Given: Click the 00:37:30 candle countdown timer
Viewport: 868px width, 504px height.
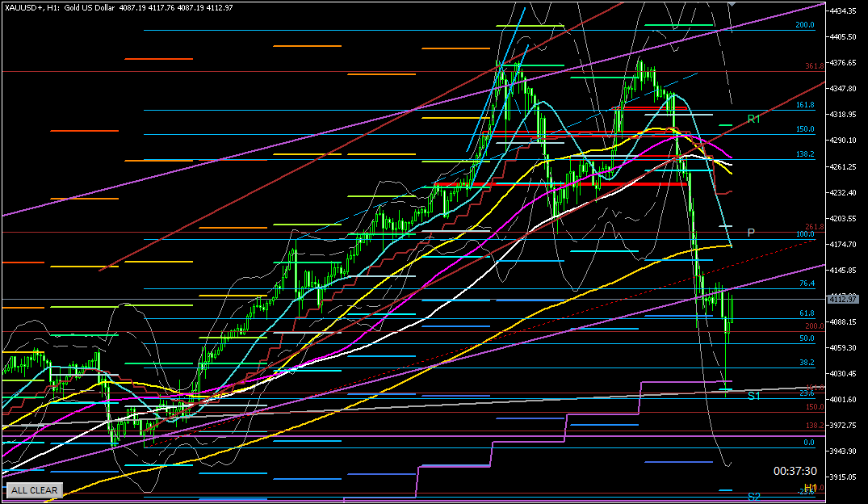Looking at the screenshot, I should point(795,471).
